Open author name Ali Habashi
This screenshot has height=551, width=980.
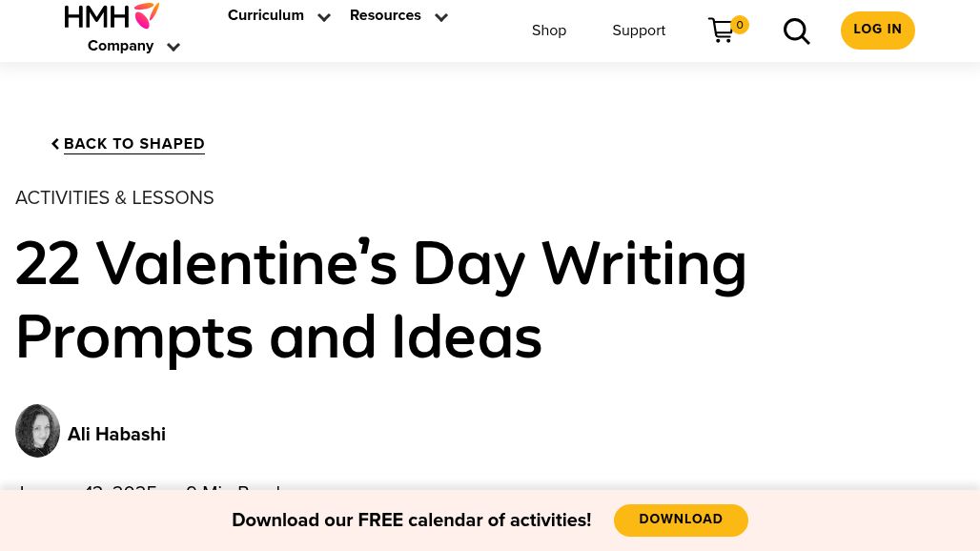(x=116, y=434)
